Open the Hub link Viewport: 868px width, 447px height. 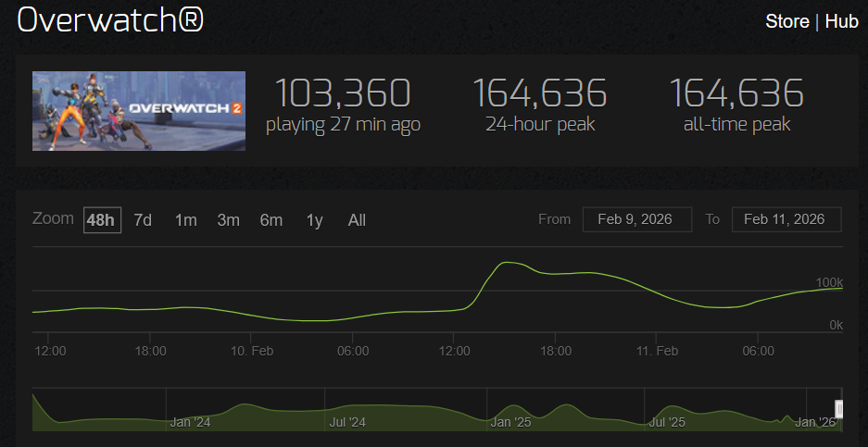(841, 21)
